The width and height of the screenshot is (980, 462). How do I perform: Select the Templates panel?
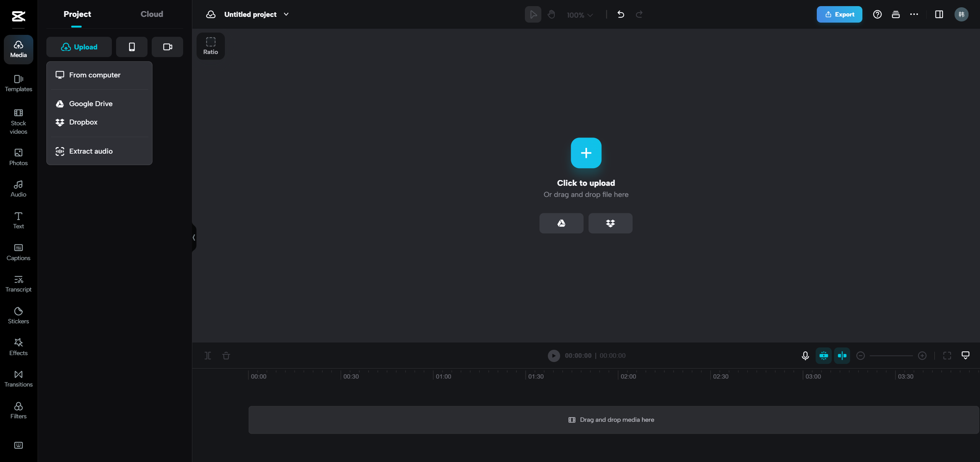click(x=18, y=83)
